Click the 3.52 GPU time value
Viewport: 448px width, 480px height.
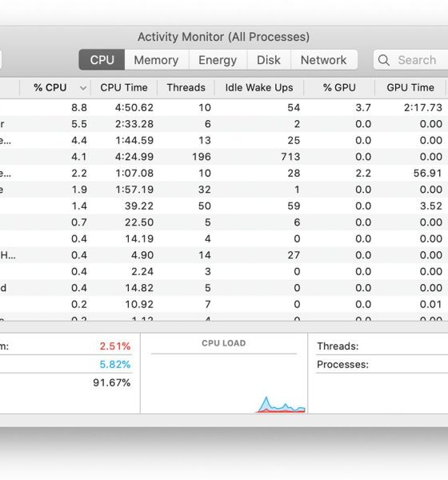click(x=431, y=206)
